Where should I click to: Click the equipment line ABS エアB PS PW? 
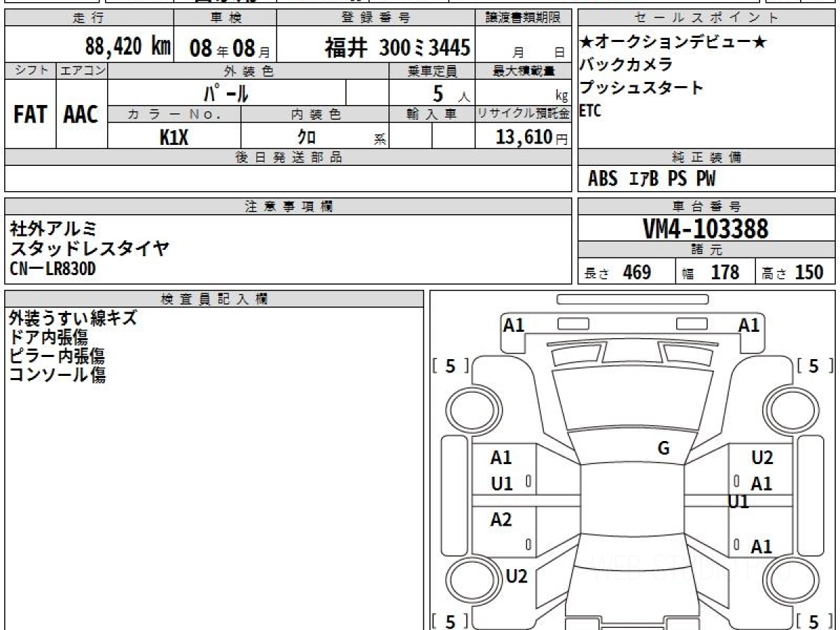[x=652, y=179]
